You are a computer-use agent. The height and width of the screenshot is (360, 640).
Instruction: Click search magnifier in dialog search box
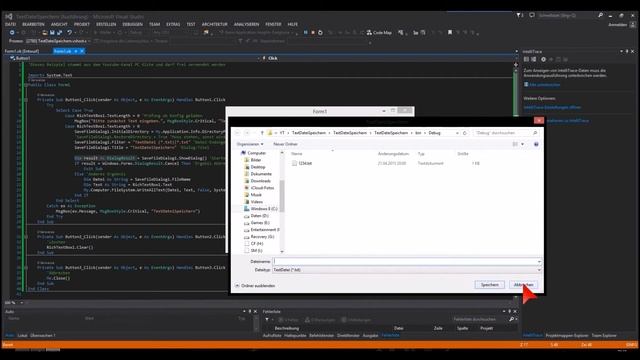[535, 133]
